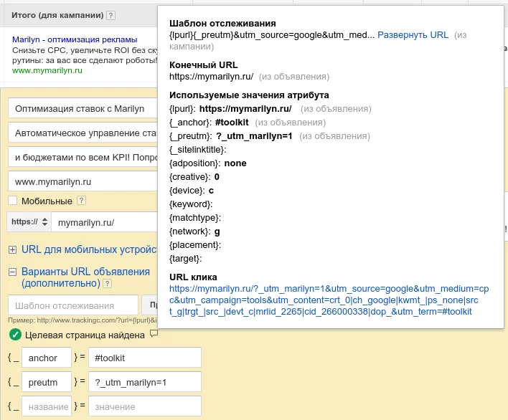Click {device} value c
Viewport: 508px width, 420px height.
click(211, 190)
